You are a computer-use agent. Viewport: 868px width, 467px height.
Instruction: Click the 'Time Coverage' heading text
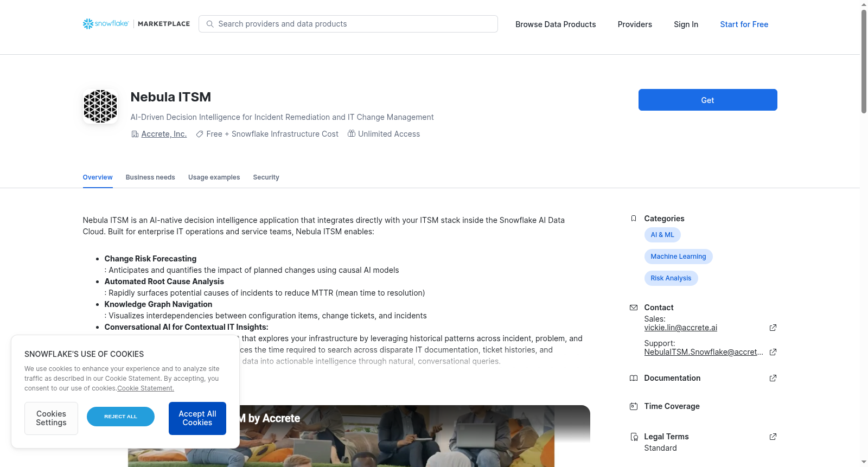tap(672, 406)
